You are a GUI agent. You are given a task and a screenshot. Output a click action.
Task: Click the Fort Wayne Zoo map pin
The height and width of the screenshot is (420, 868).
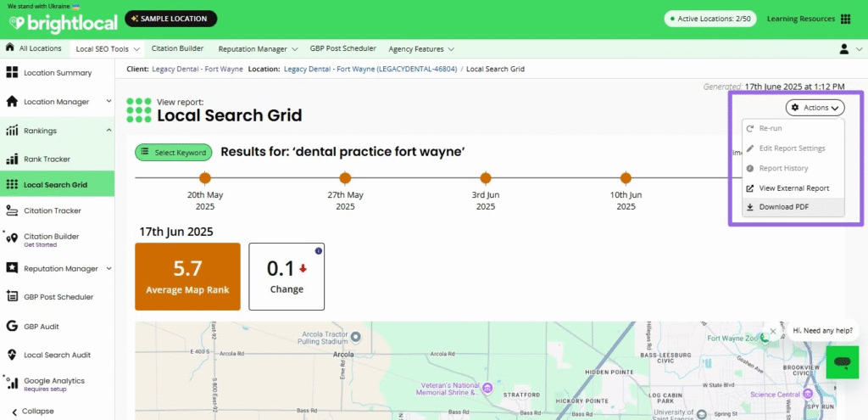765,338
